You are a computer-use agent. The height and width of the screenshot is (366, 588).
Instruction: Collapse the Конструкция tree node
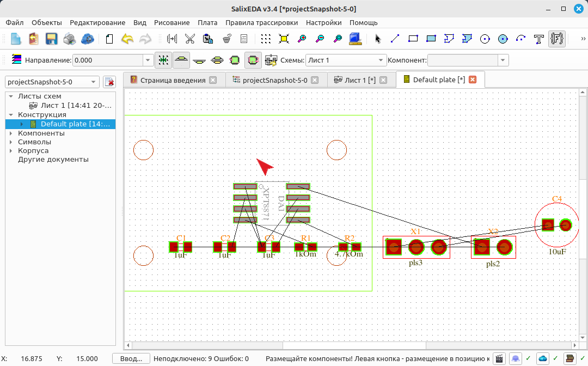[11, 115]
